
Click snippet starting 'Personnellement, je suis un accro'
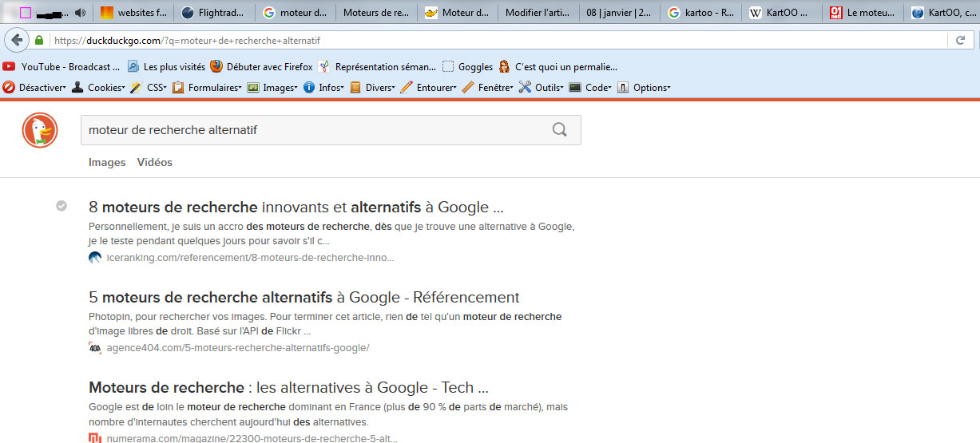[x=331, y=234]
